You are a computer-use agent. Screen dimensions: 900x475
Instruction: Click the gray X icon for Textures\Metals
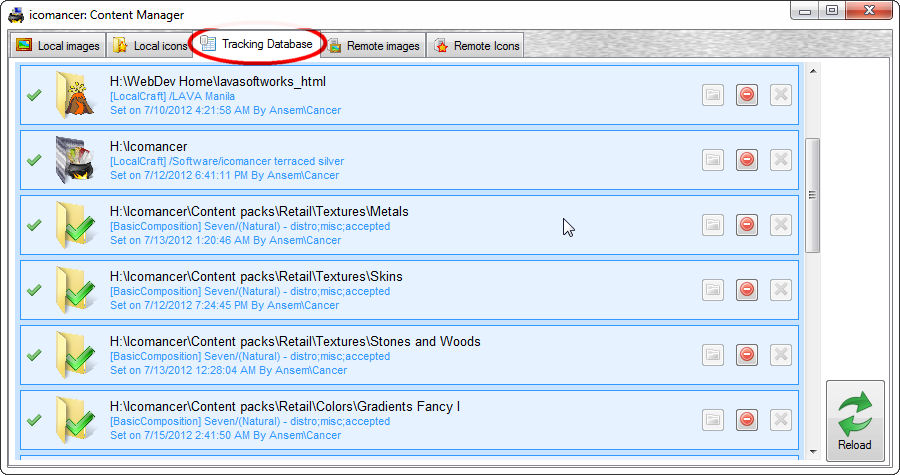(781, 224)
